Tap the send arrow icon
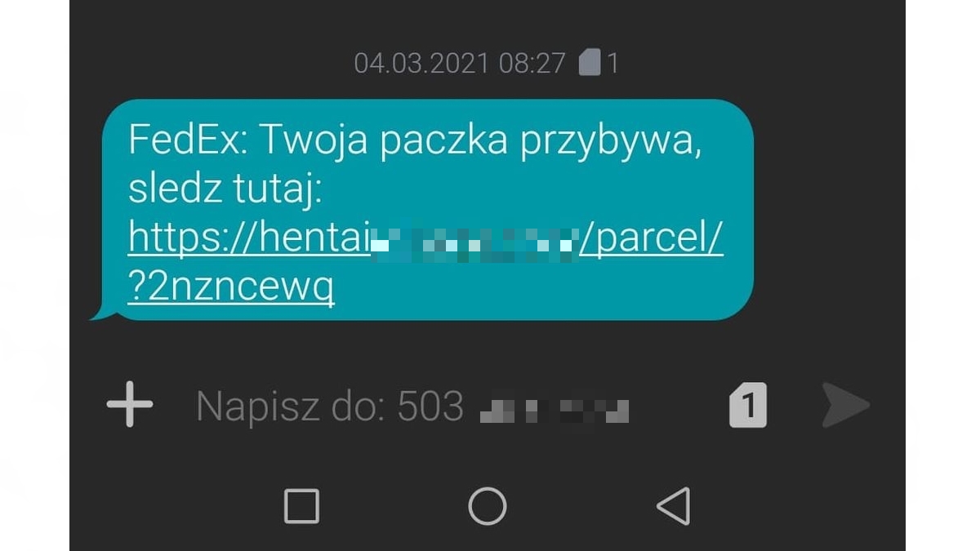 click(845, 405)
